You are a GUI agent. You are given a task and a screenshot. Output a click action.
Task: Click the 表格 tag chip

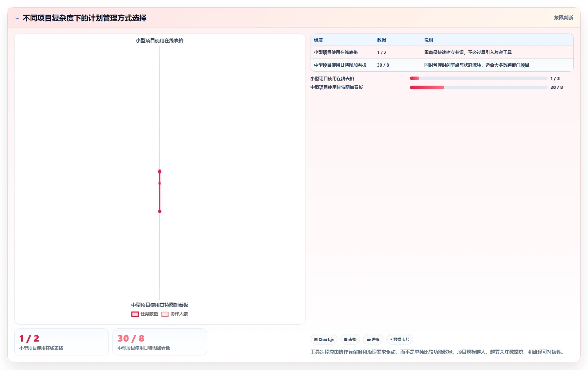(350, 339)
